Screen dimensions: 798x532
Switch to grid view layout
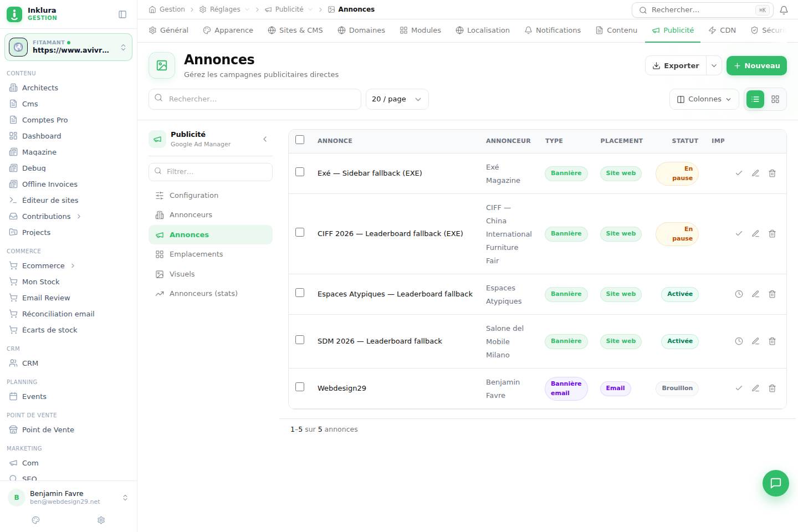pyautogui.click(x=775, y=99)
